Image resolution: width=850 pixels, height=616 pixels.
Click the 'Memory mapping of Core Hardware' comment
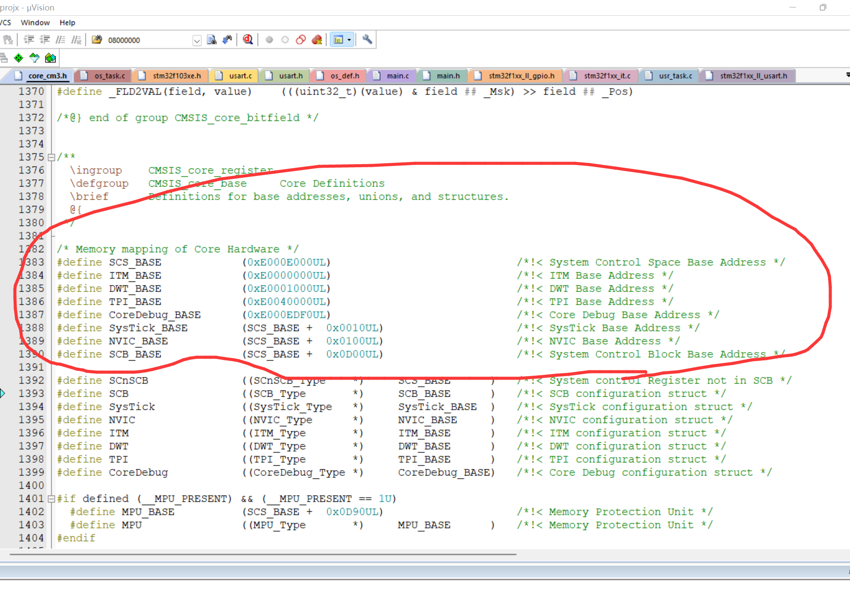pyautogui.click(x=177, y=249)
